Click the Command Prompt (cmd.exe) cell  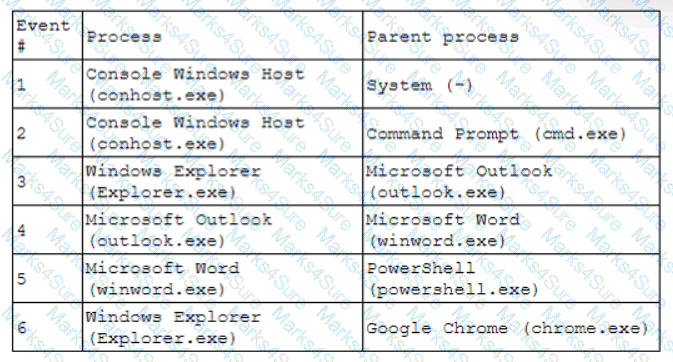pos(511,133)
